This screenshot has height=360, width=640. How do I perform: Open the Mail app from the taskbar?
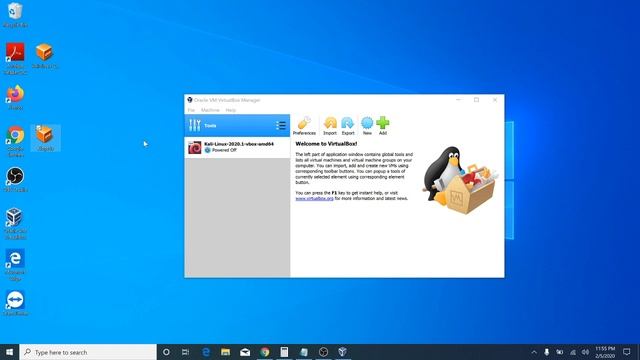pyautogui.click(x=245, y=352)
